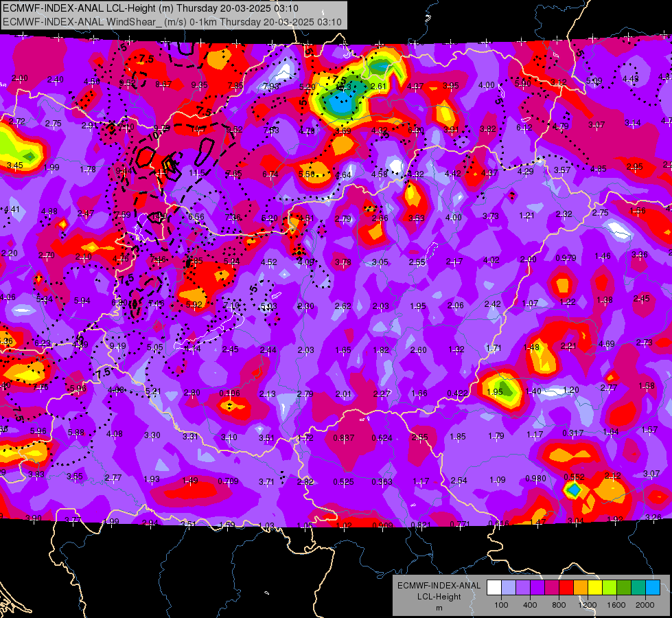Click the grid value "0.837"
Image resolution: width=672 pixels, height=618 pixels.
(344, 438)
